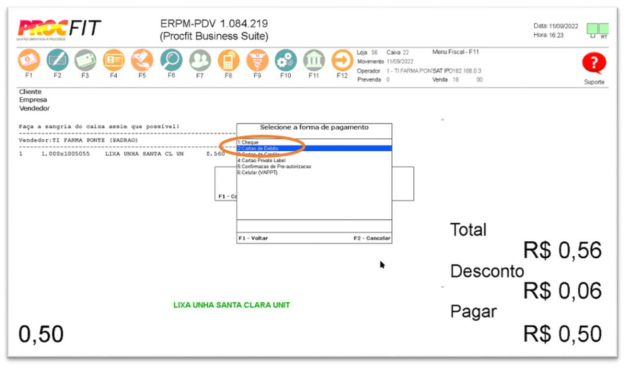Click the F11 bank building icon
The image size is (629, 368).
[314, 60]
